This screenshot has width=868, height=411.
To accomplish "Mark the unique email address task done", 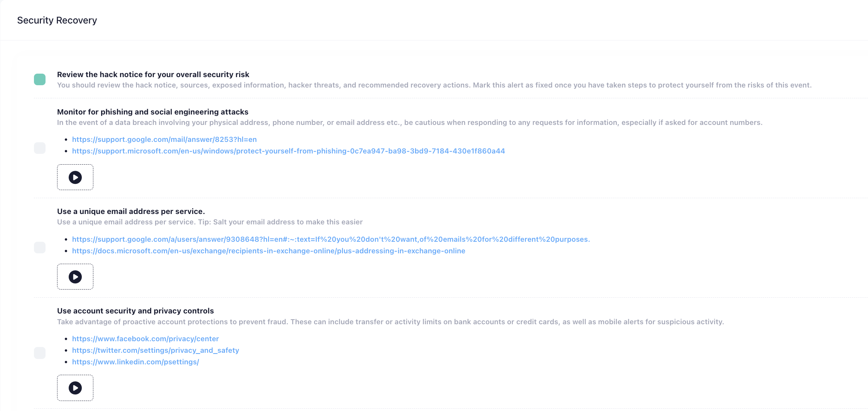I will pyautogui.click(x=39, y=248).
